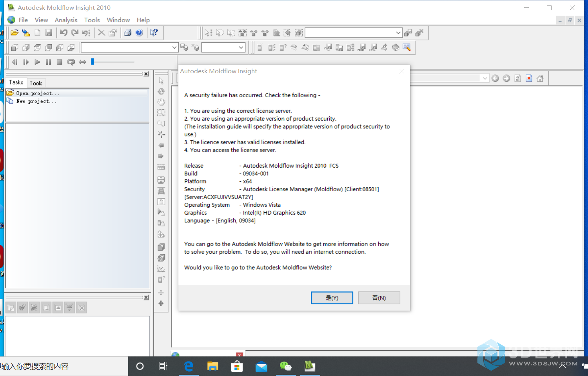Click the Measure ruler tool
588x376 pixels.
click(x=161, y=167)
